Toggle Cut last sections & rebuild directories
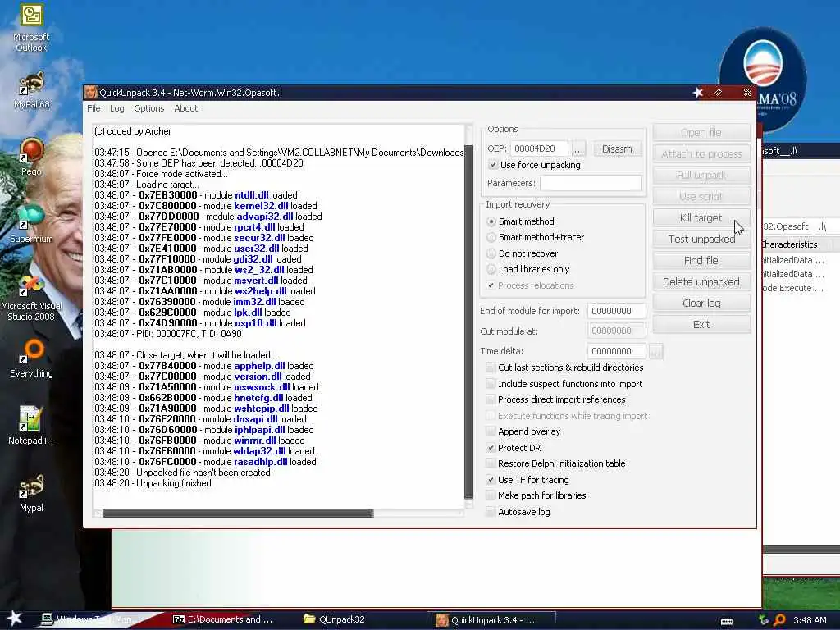The image size is (840, 630). (491, 367)
